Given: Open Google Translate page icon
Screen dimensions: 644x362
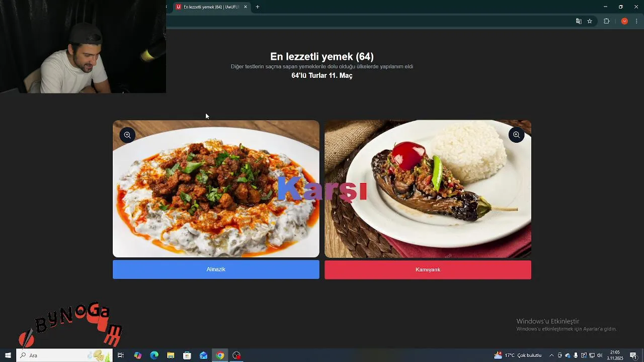Looking at the screenshot, I should [579, 21].
